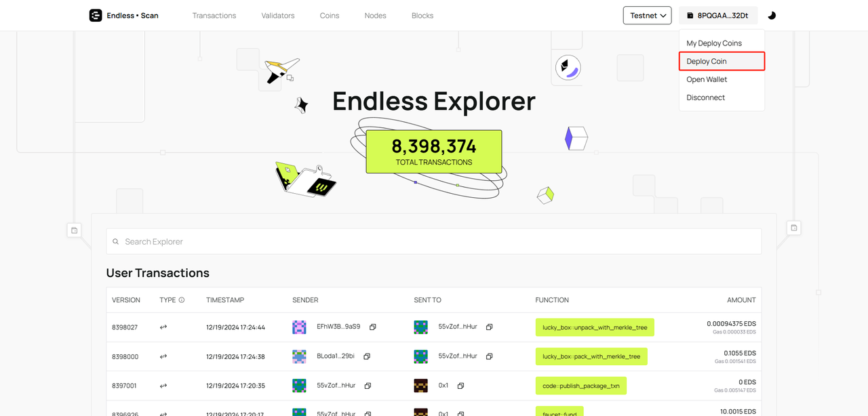Copy sender address EFhW3B...9aS9
Screen dimensions: 868x416
[x=372, y=327]
